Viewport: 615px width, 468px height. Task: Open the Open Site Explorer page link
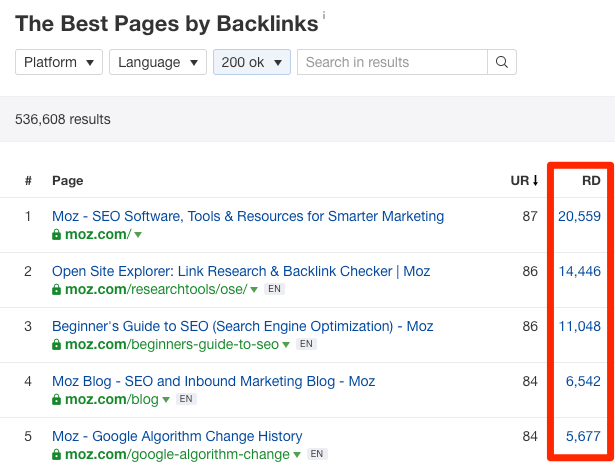(241, 271)
